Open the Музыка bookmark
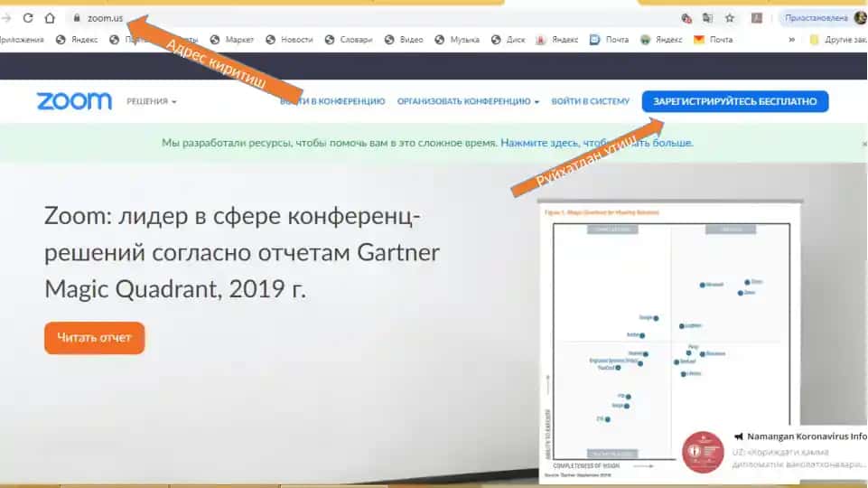The height and width of the screenshot is (488, 868). click(x=457, y=40)
